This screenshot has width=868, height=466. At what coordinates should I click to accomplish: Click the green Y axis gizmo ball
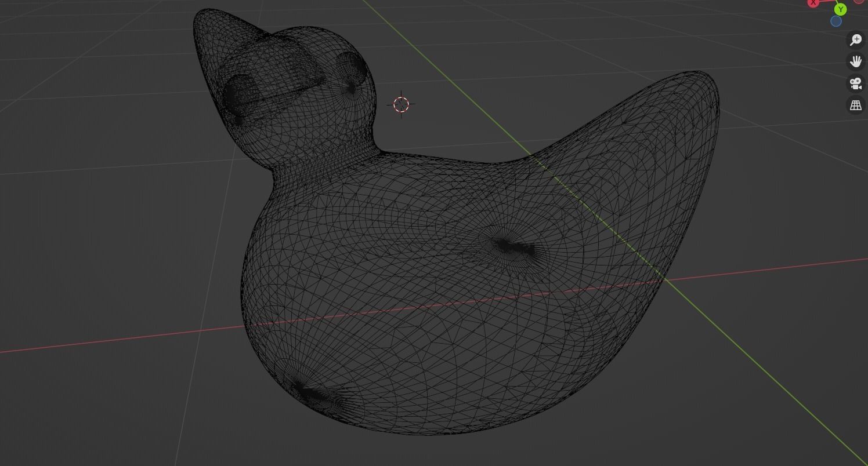[840, 9]
